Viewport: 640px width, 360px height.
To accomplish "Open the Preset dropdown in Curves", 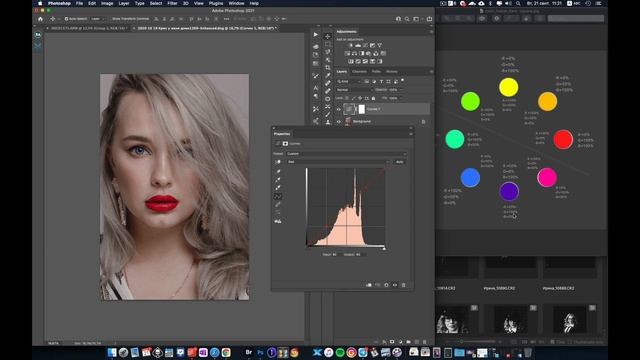I will [x=346, y=154].
